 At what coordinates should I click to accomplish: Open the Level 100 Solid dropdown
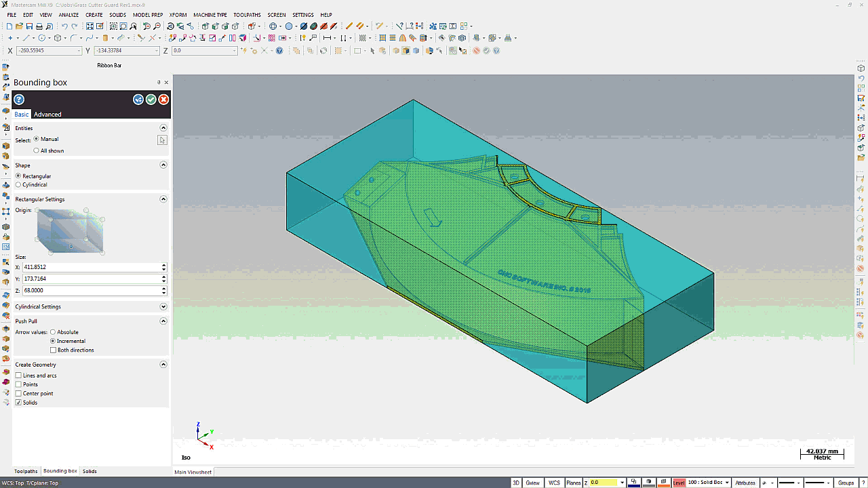709,483
